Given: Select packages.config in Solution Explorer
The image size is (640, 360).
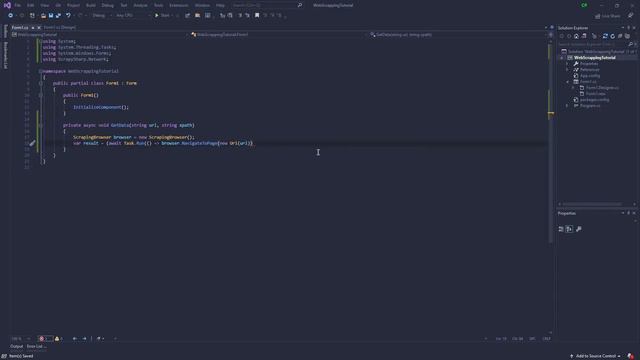Looking at the screenshot, I should click(594, 100).
